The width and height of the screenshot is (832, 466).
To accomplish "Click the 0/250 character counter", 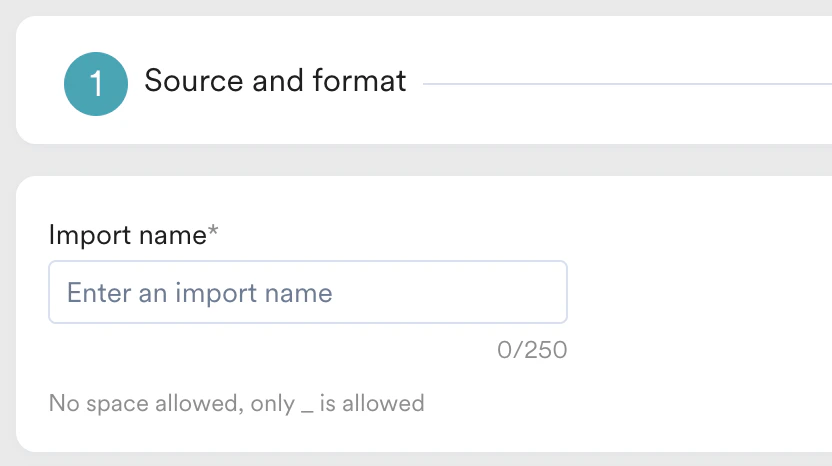I will [531, 351].
